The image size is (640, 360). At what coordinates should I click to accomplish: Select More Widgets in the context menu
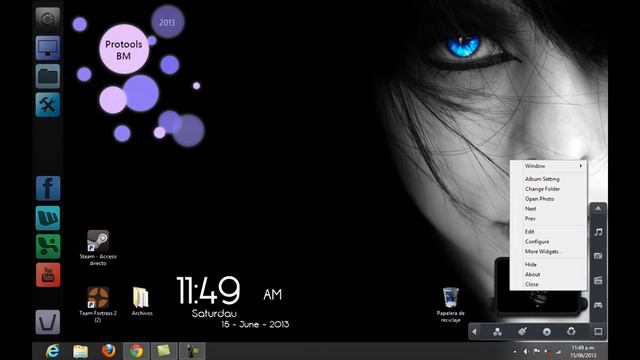pos(548,251)
